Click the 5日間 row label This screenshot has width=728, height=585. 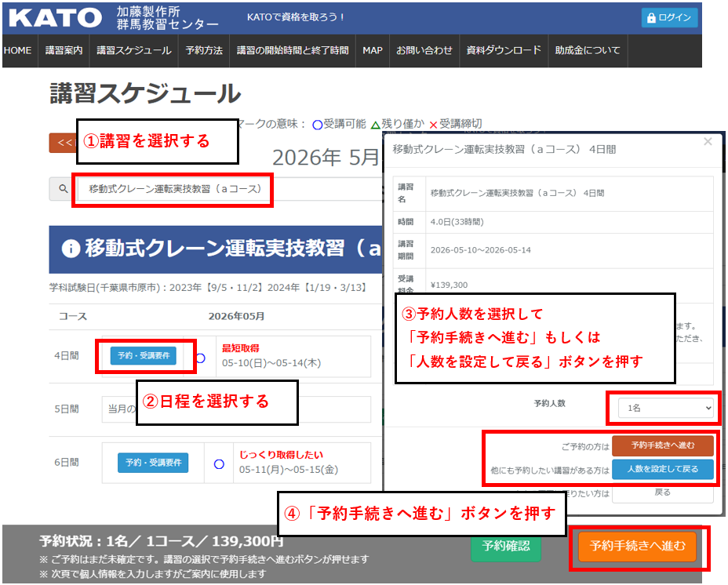67,409
